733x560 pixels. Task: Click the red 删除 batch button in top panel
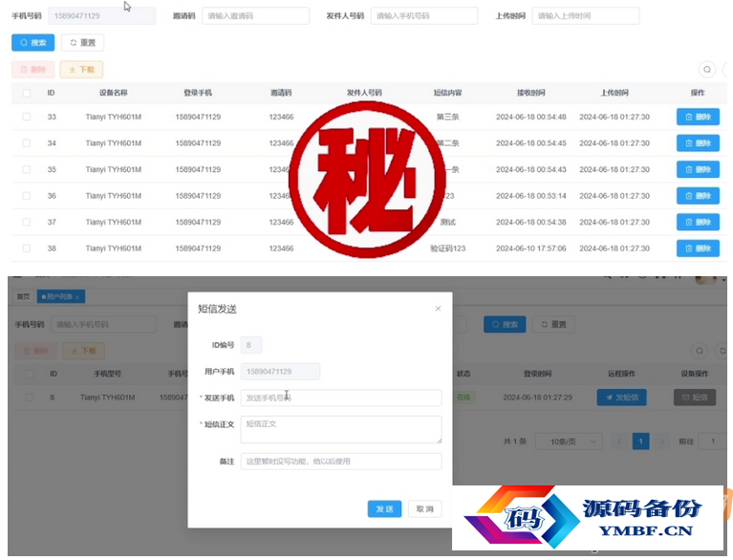click(x=32, y=70)
